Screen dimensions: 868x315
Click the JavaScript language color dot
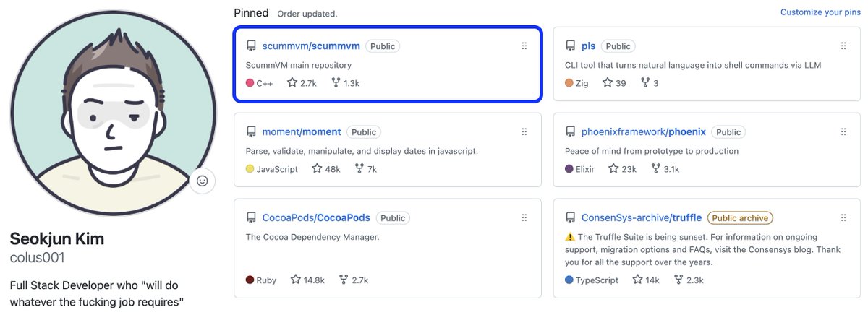pos(250,169)
